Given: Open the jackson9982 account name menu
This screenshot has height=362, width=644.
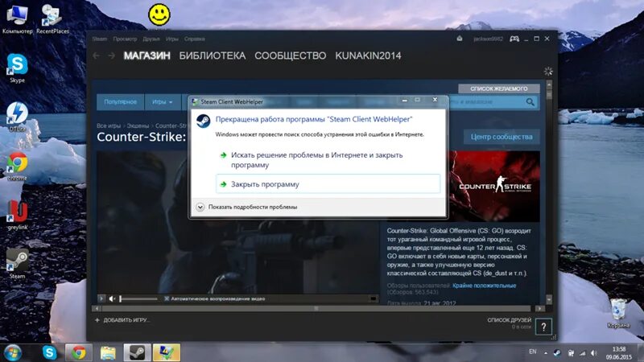Looking at the screenshot, I should pos(488,39).
